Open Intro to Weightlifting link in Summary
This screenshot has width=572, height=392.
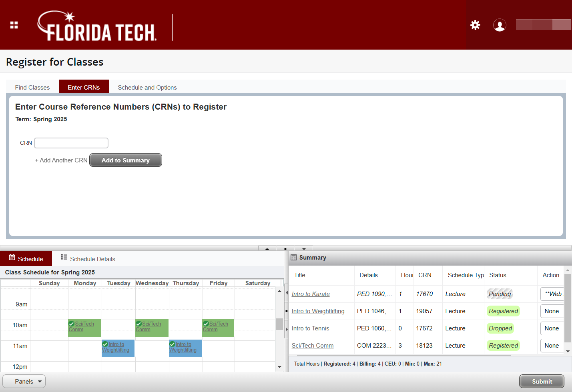[x=318, y=311]
